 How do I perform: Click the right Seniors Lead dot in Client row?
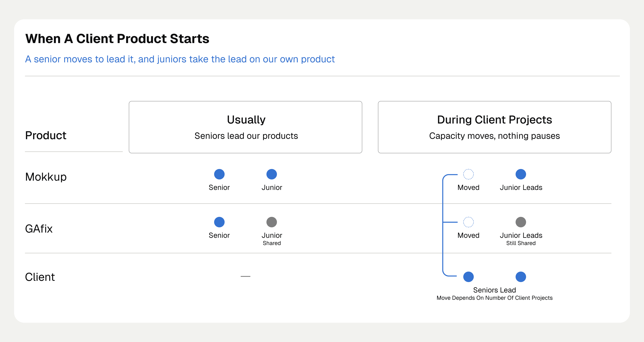point(521,277)
